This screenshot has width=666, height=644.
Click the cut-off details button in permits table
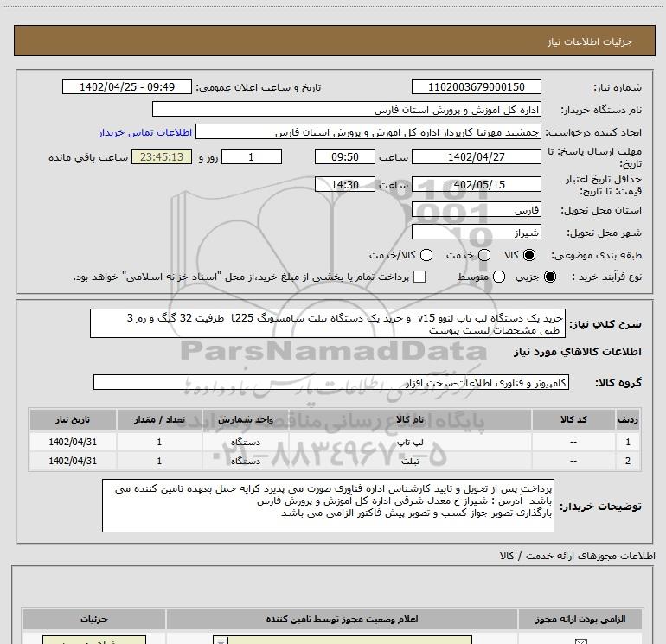94,641
